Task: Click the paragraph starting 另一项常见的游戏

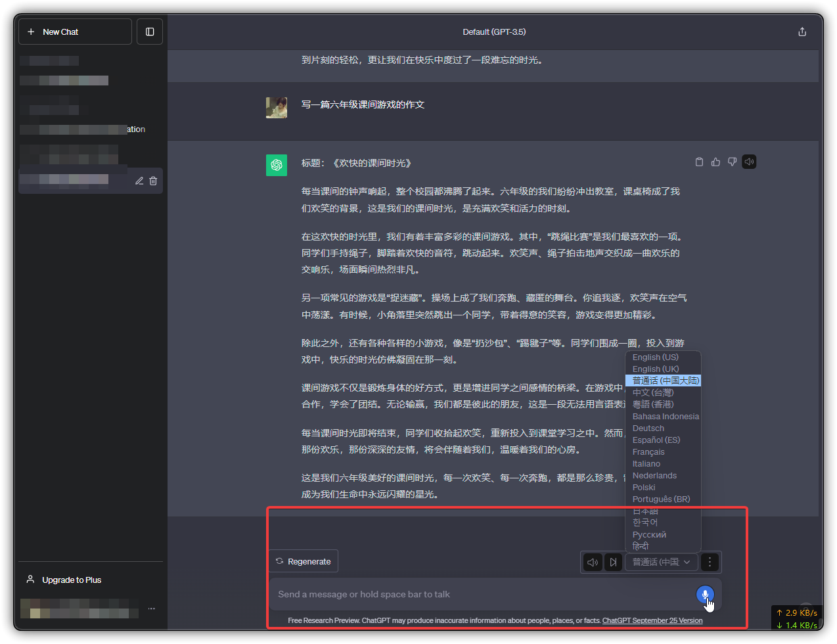Action: (494, 306)
